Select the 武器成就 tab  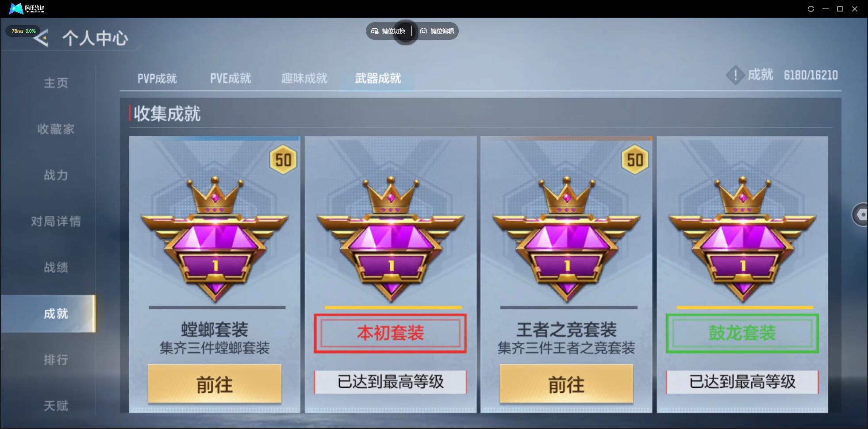[378, 79]
